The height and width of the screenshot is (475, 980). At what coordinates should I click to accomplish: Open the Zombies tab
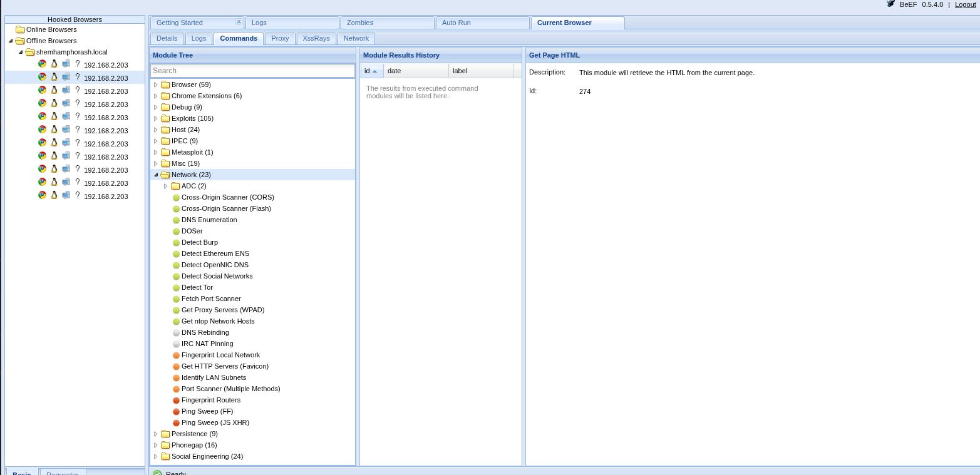click(x=387, y=23)
